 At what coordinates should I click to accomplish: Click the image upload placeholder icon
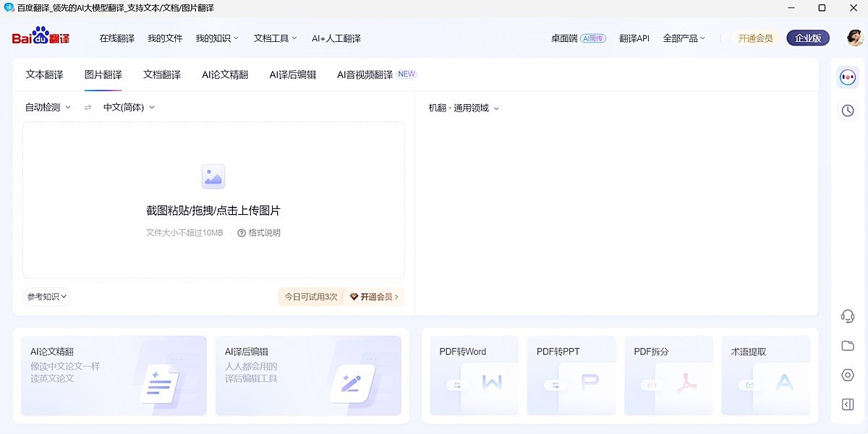point(213,176)
